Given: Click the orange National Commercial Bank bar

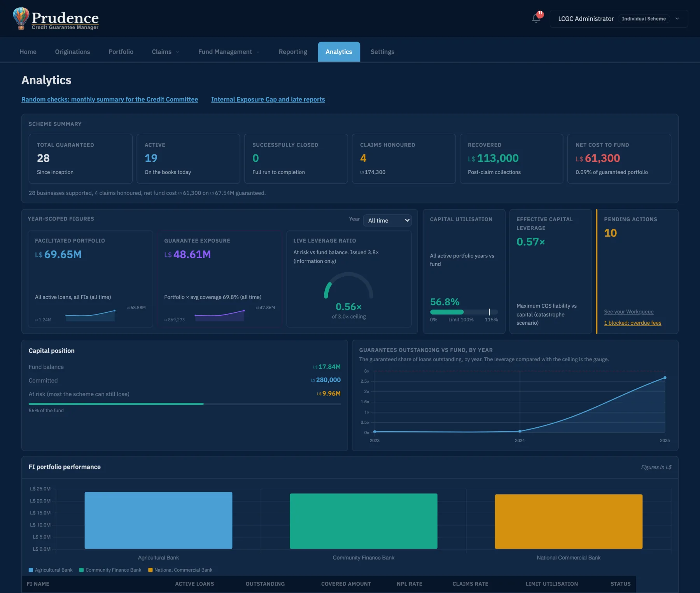Looking at the screenshot, I should (569, 521).
